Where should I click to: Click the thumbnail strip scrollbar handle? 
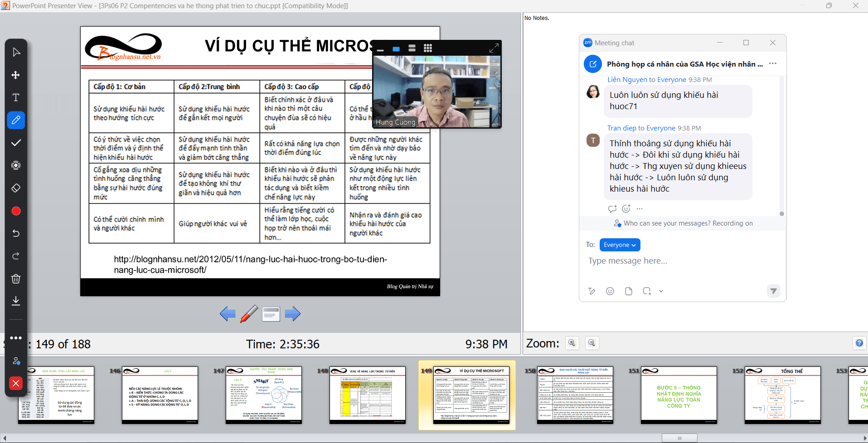pos(679,438)
